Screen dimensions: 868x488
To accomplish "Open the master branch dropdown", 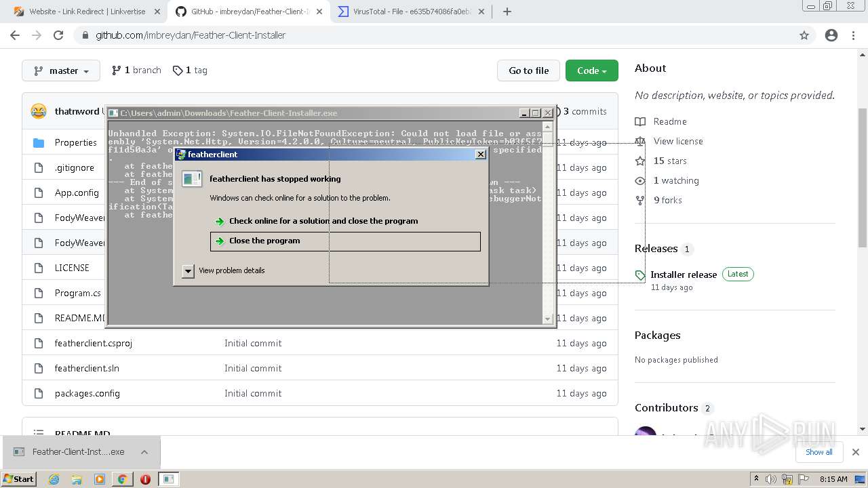I will (x=61, y=70).
